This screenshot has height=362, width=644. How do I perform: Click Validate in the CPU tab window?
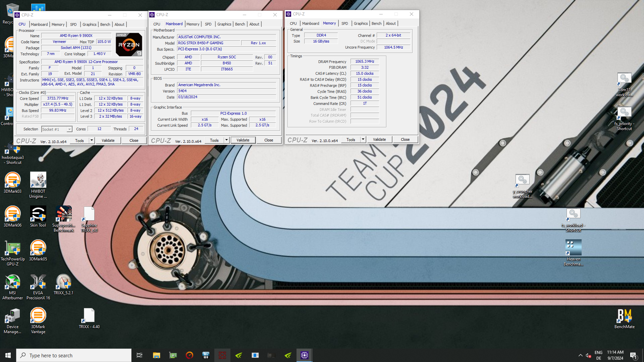pyautogui.click(x=108, y=140)
